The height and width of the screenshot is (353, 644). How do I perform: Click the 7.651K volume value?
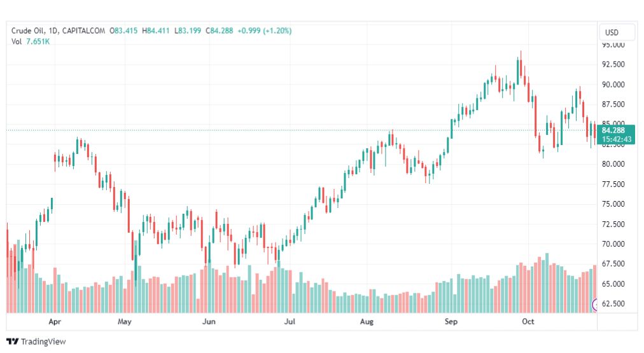coord(38,41)
